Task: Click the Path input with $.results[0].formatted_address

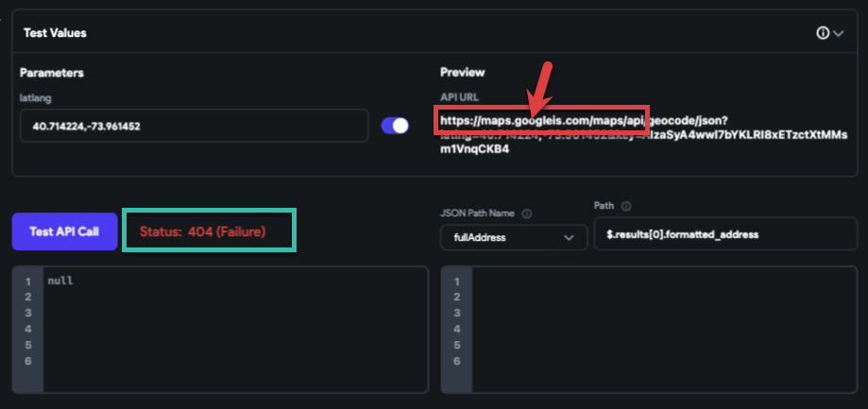Action: 725,234
